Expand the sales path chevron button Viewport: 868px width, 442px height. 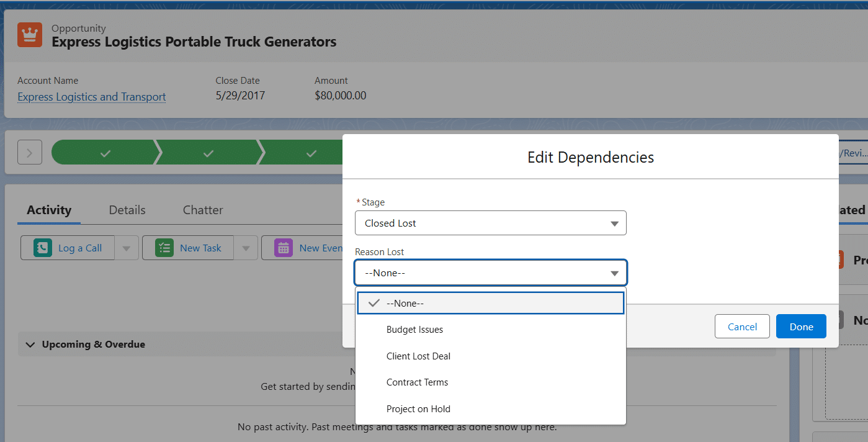[30, 152]
